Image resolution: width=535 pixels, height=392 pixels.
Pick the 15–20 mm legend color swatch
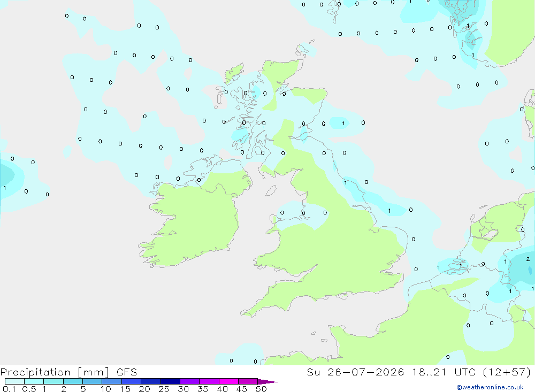(x=132, y=381)
